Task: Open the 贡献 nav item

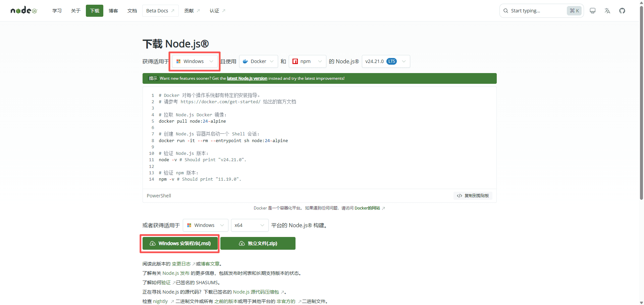Action: click(192, 11)
